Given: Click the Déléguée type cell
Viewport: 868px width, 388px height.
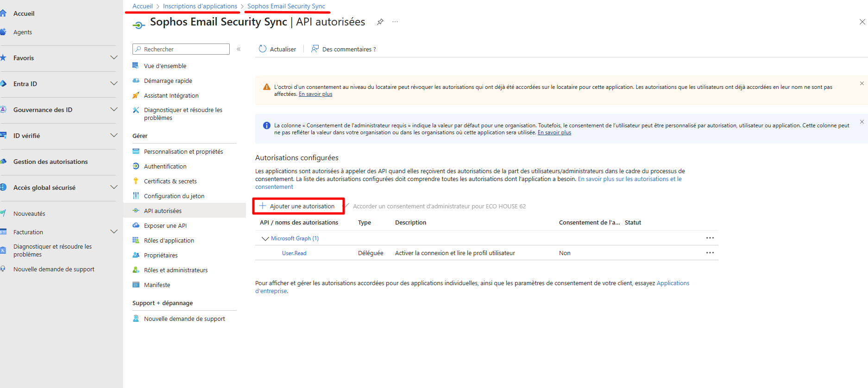Looking at the screenshot, I should pos(371,253).
